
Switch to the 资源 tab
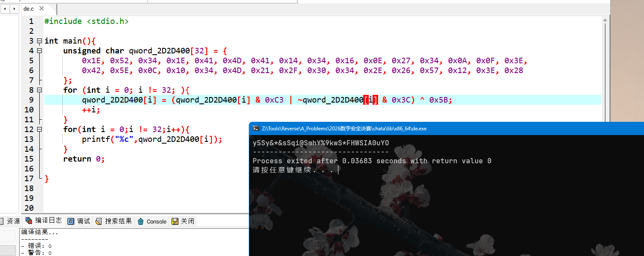[10, 221]
